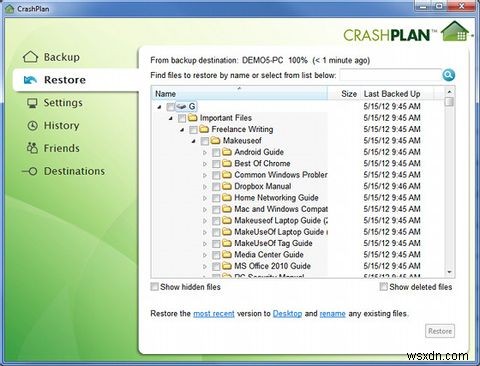Select the Android Guide checkbox
The image size is (480, 366).
216,152
